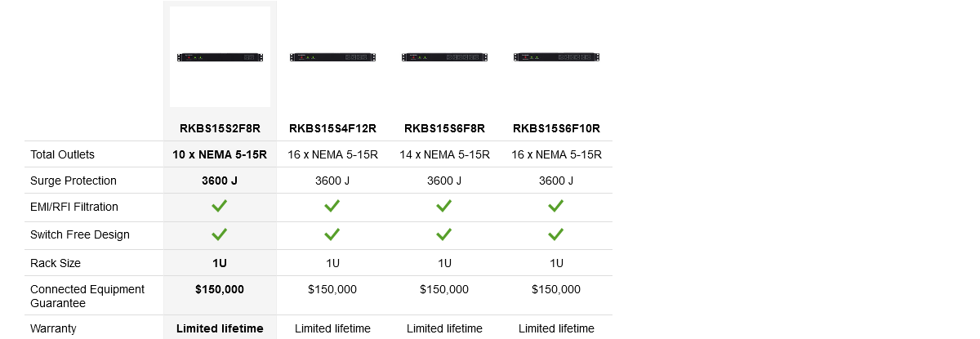Select the RKBS15S6F10R model name
The height and width of the screenshot is (339, 980).
click(556, 128)
